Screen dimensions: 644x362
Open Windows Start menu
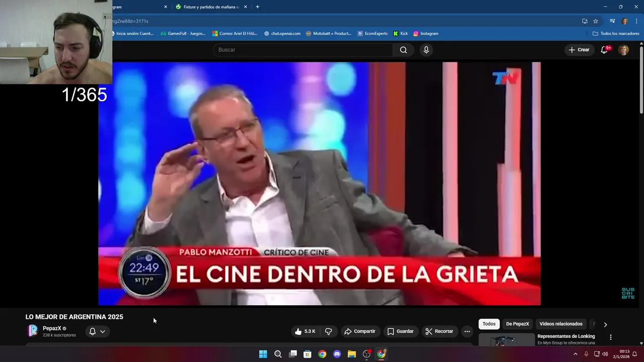coord(263,354)
